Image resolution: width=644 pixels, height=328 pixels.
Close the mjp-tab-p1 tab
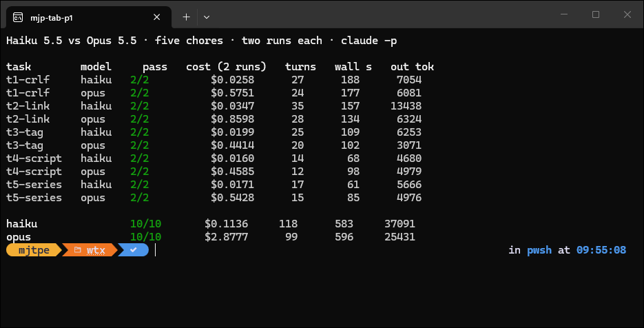(x=156, y=17)
